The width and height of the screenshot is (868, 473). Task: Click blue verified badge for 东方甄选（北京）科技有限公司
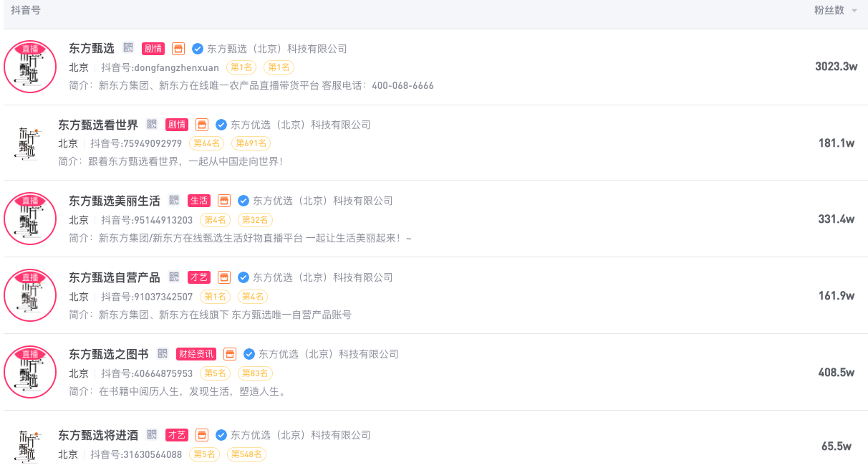coord(198,49)
